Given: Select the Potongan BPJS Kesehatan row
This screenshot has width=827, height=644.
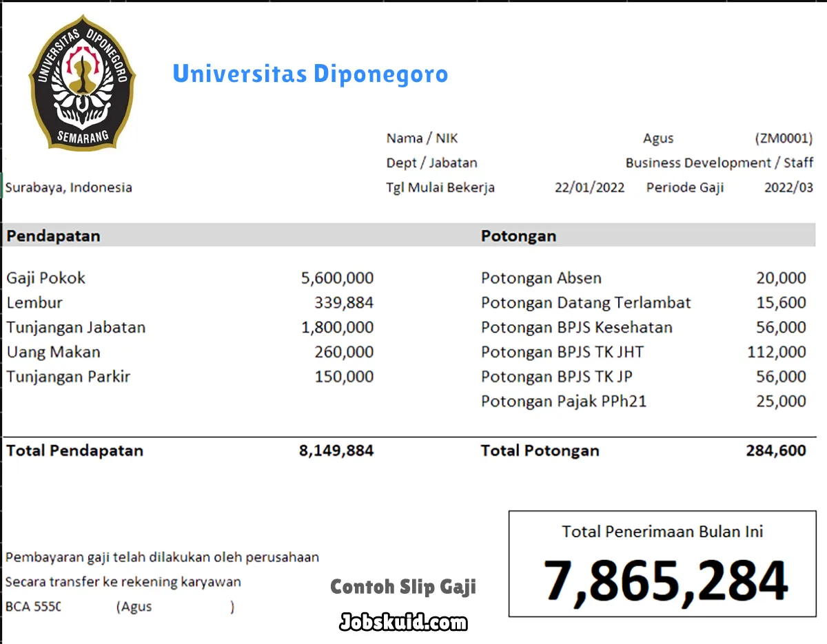Looking at the screenshot, I should [576, 327].
